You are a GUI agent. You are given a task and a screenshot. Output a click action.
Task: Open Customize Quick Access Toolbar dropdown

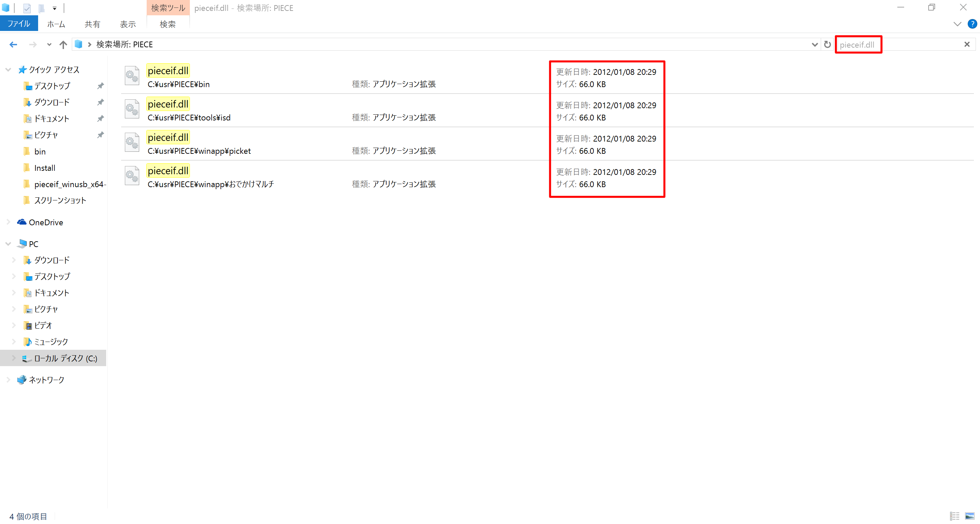tap(54, 8)
